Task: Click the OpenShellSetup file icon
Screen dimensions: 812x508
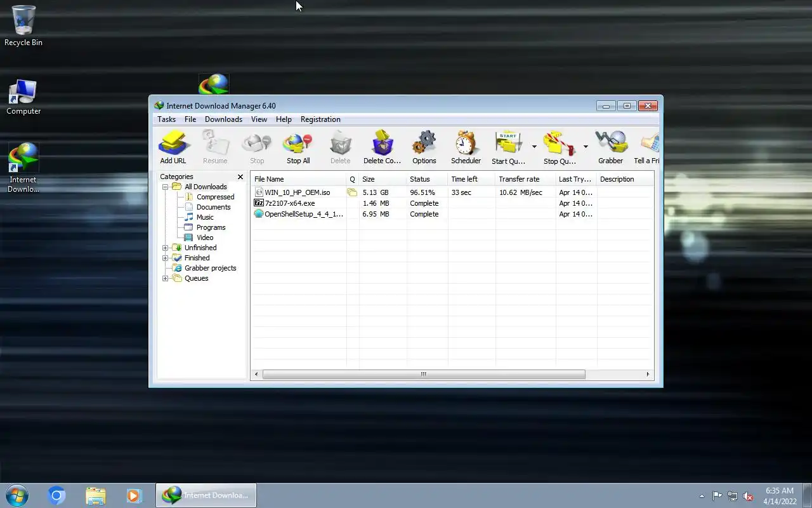Action: [x=258, y=214]
